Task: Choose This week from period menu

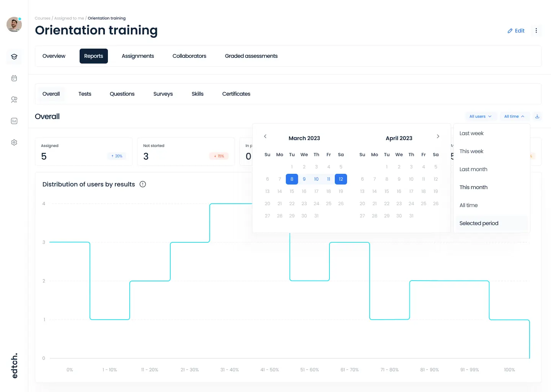Action: (492, 151)
